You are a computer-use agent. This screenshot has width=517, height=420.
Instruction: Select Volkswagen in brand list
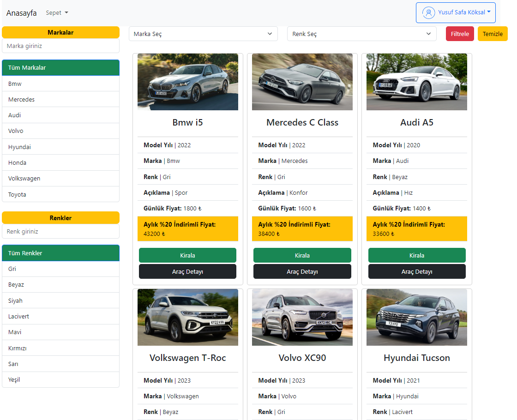[x=60, y=178]
